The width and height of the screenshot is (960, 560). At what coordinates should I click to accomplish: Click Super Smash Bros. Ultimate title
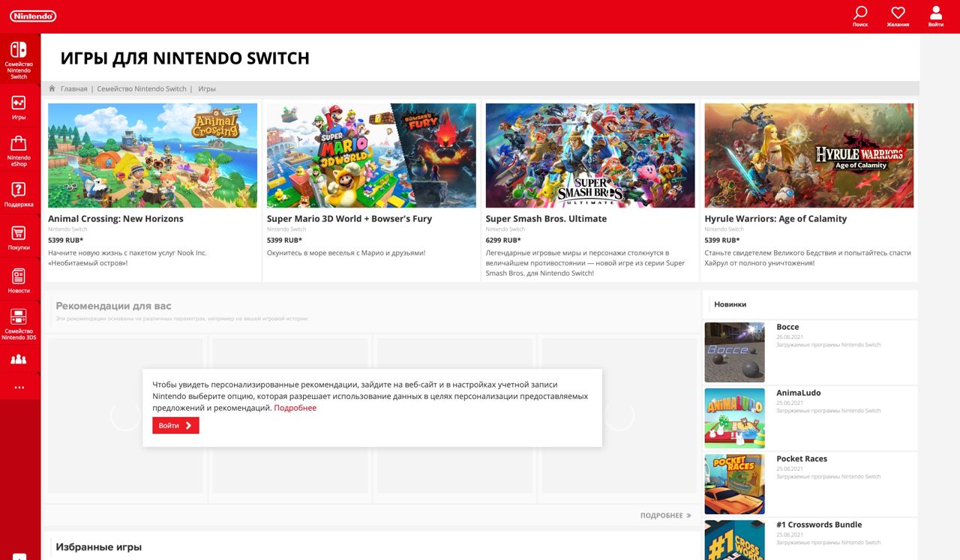click(546, 219)
